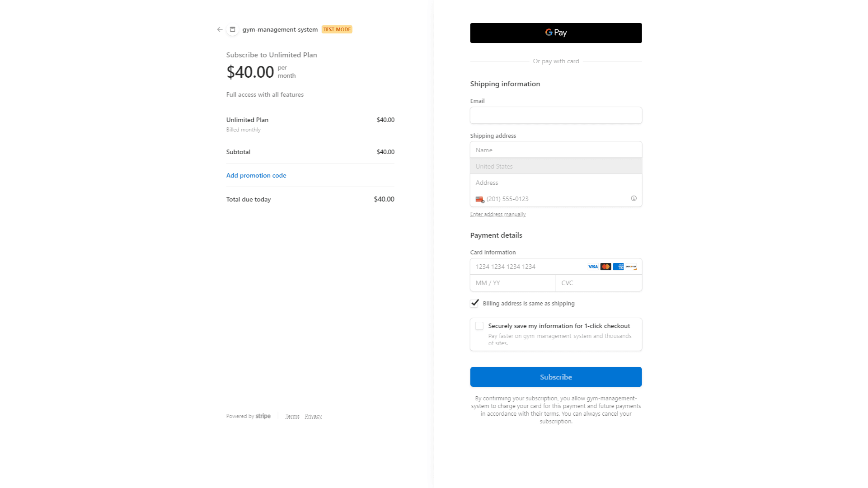Click the Subscribe button
868x488 pixels.
click(556, 377)
